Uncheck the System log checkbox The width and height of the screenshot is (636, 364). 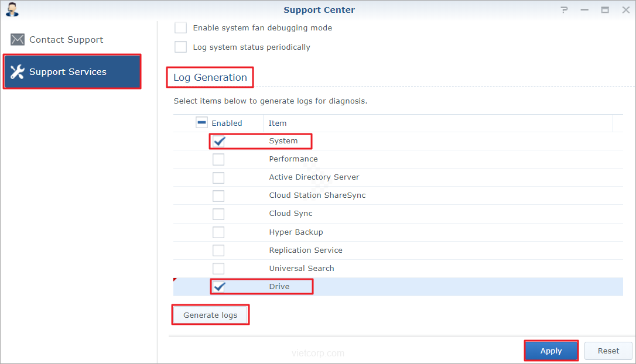(x=219, y=141)
